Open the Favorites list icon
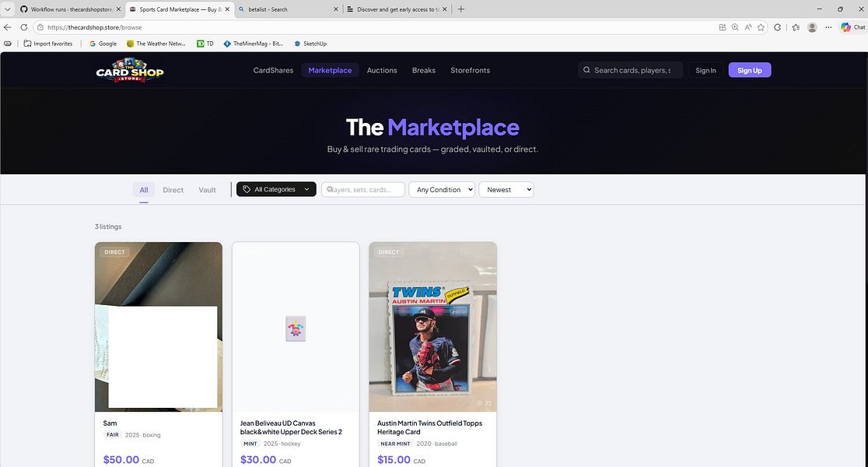This screenshot has height=467, width=868. [x=796, y=27]
